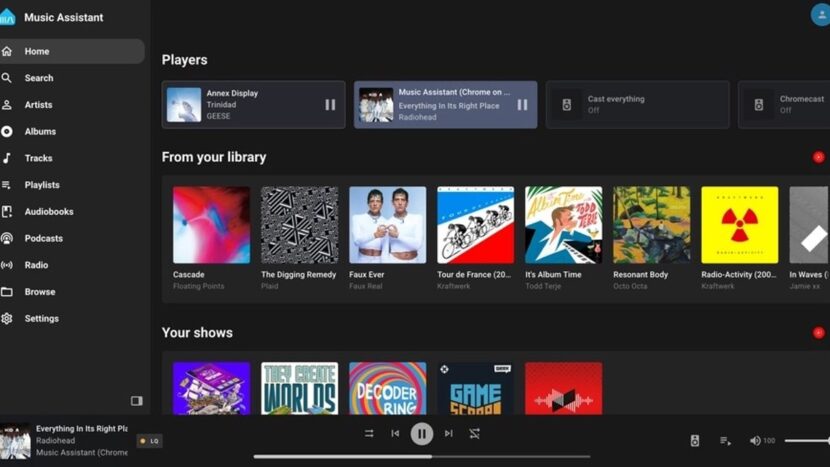This screenshot has height=467, width=830.
Task: Expand the Your shows section menu
Action: [x=818, y=333]
